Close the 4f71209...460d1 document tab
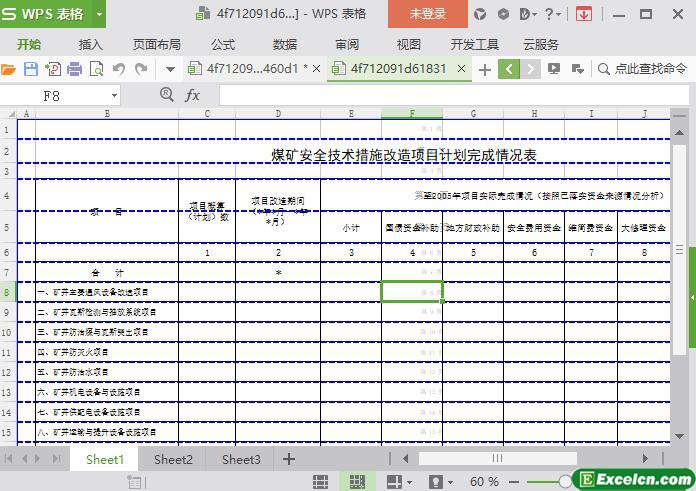The width and height of the screenshot is (696, 491). point(316,69)
